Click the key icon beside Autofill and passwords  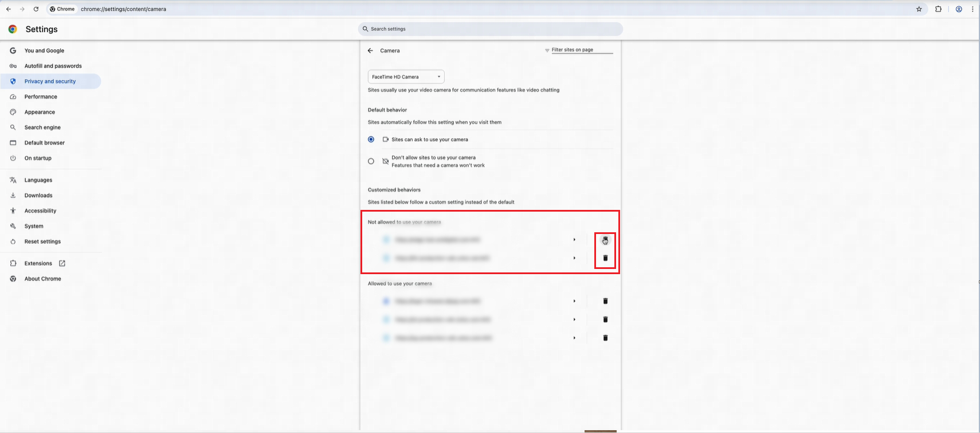[13, 66]
